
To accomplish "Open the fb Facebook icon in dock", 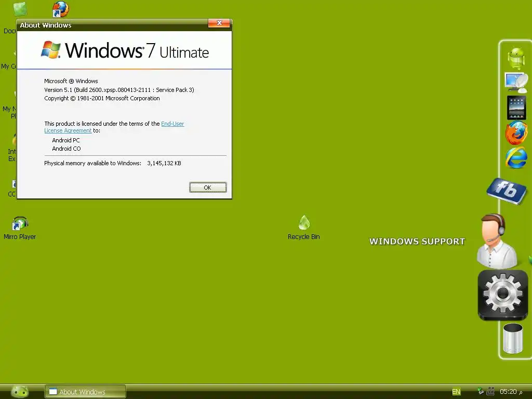I will click(x=507, y=191).
